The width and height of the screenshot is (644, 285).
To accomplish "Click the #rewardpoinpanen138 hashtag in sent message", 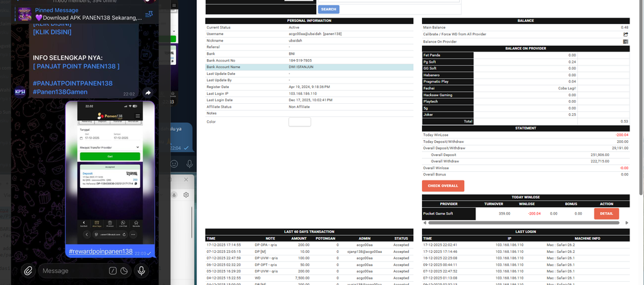I will pyautogui.click(x=101, y=251).
